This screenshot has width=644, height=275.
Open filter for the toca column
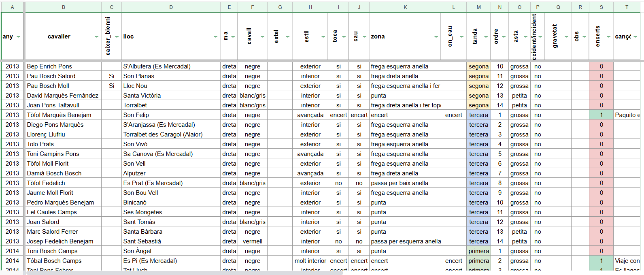pos(344,36)
